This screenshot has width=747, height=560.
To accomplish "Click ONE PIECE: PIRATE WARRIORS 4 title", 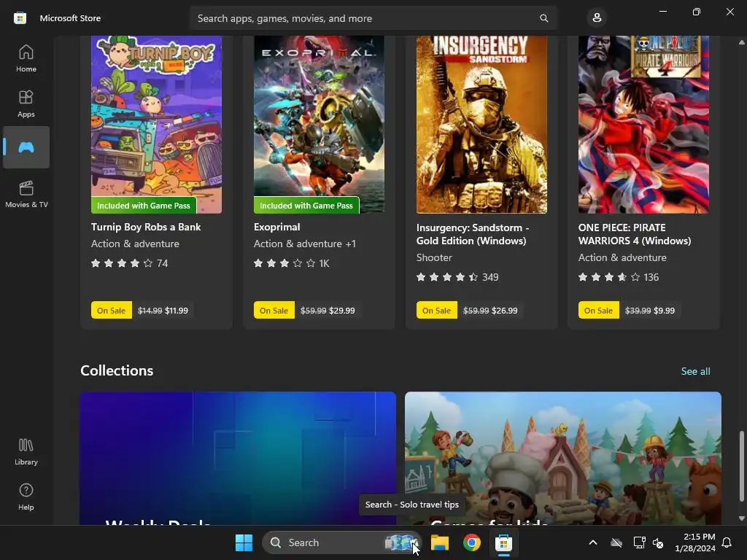I will click(635, 234).
